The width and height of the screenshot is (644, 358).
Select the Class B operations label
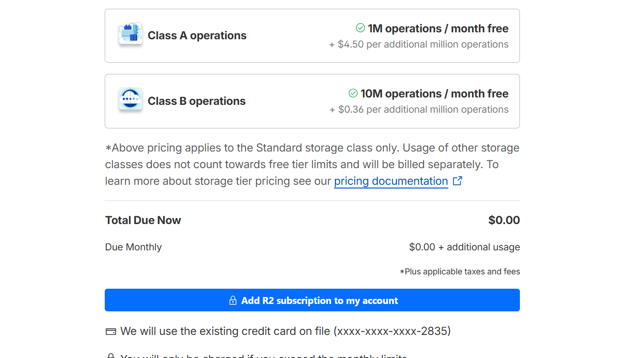[197, 101]
